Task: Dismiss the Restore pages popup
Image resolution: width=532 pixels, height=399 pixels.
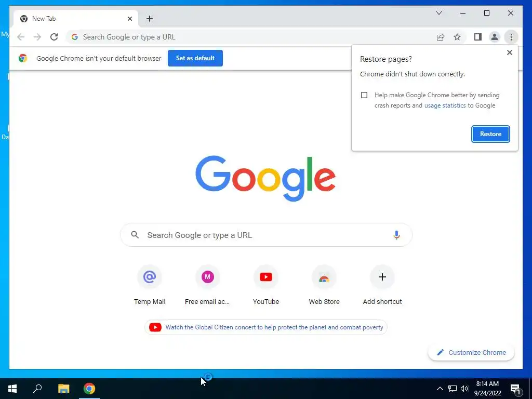Action: pos(509,52)
